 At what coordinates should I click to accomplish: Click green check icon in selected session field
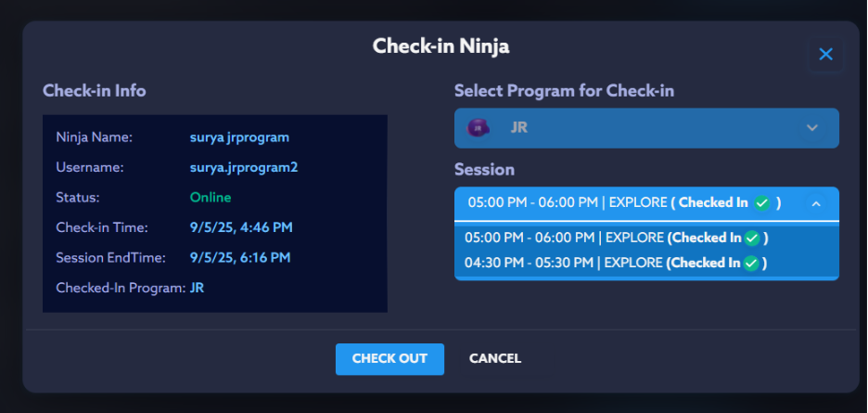click(x=761, y=203)
